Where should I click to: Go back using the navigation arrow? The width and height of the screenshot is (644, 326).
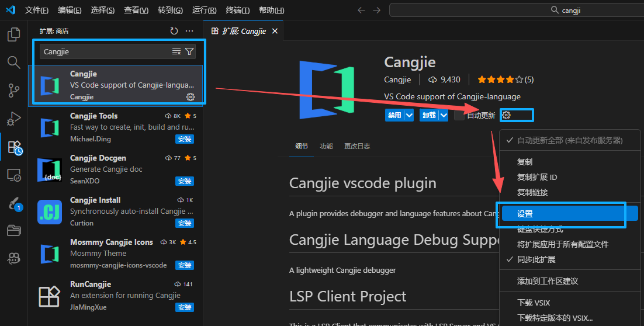361,10
